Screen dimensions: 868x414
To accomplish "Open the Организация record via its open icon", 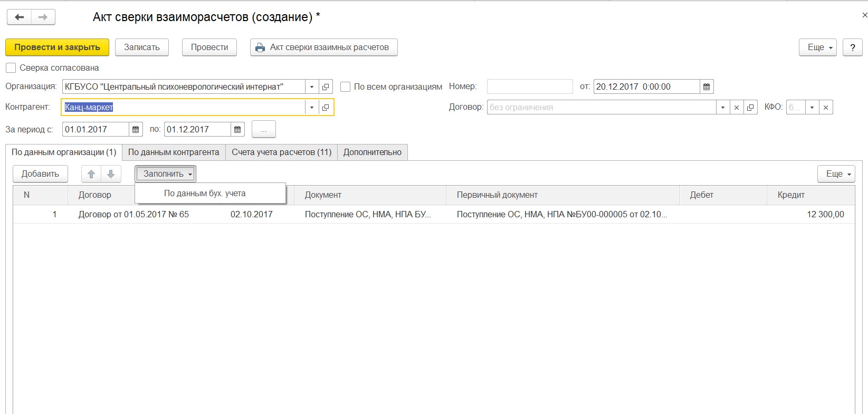I will pyautogui.click(x=326, y=86).
